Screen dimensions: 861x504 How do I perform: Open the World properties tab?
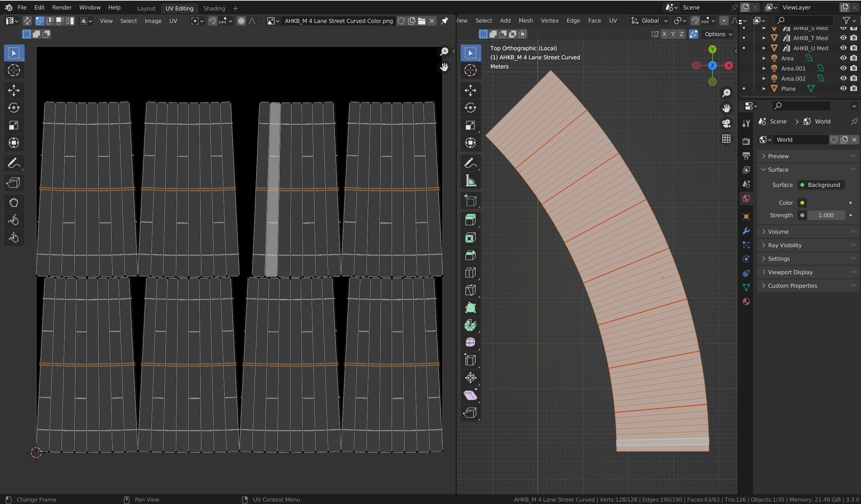coord(746,198)
